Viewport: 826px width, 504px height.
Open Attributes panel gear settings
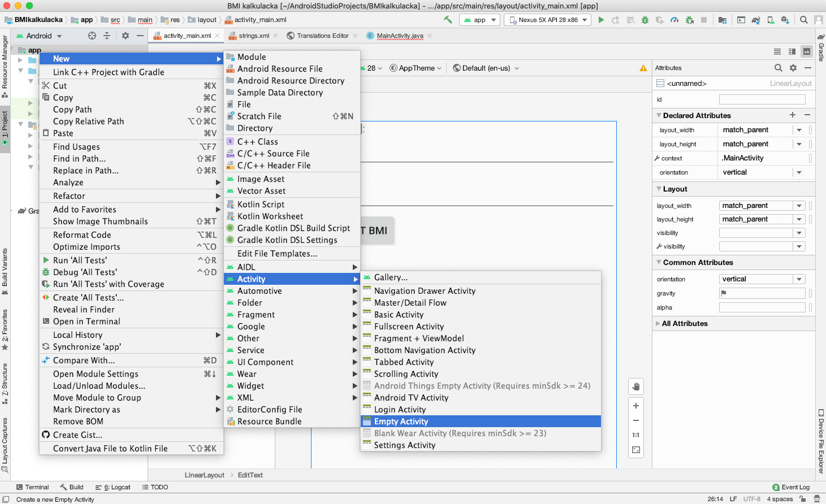coord(793,68)
